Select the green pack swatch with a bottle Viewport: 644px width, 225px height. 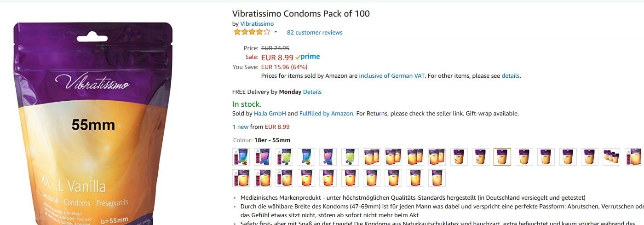click(x=284, y=157)
